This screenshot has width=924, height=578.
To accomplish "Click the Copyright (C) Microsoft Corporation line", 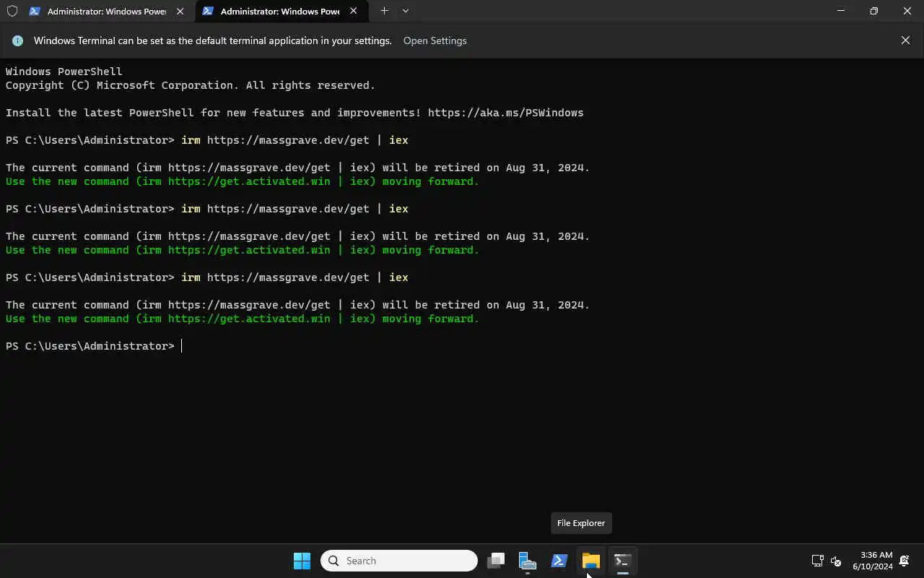I will [190, 85].
